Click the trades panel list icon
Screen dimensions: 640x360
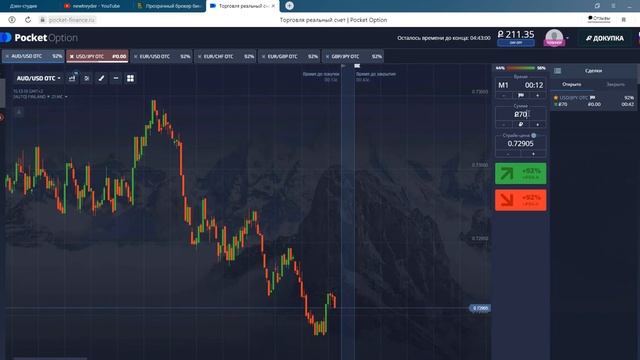pyautogui.click(x=557, y=71)
